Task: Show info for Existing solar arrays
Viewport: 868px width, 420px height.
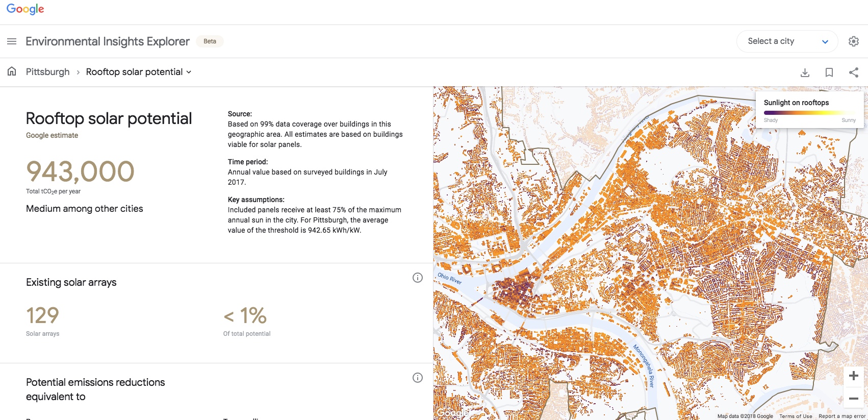Action: 418,278
